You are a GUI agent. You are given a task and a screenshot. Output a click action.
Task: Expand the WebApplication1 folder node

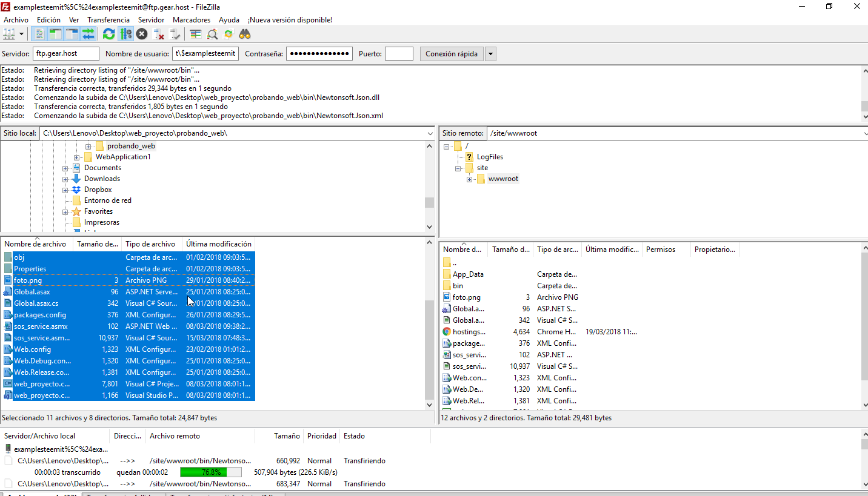coord(77,157)
